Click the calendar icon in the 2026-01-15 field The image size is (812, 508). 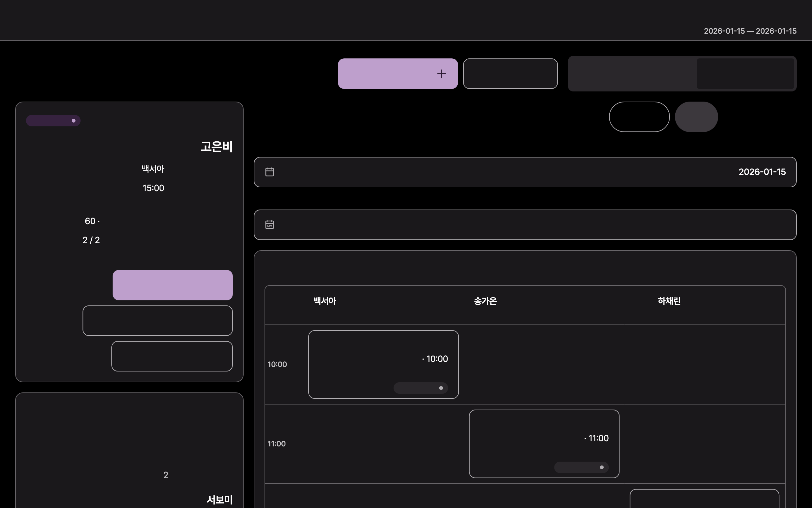click(x=269, y=172)
